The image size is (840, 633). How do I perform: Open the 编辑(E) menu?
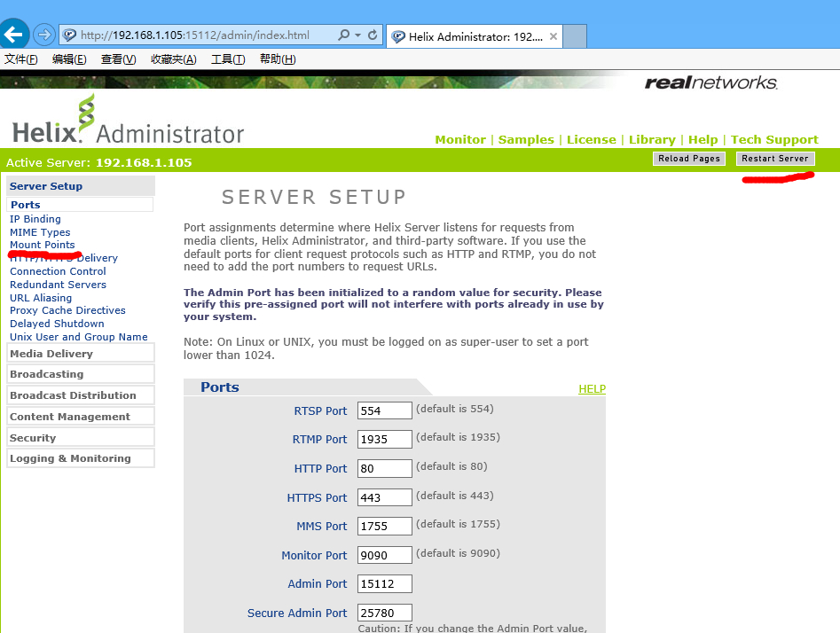pyautogui.click(x=69, y=59)
